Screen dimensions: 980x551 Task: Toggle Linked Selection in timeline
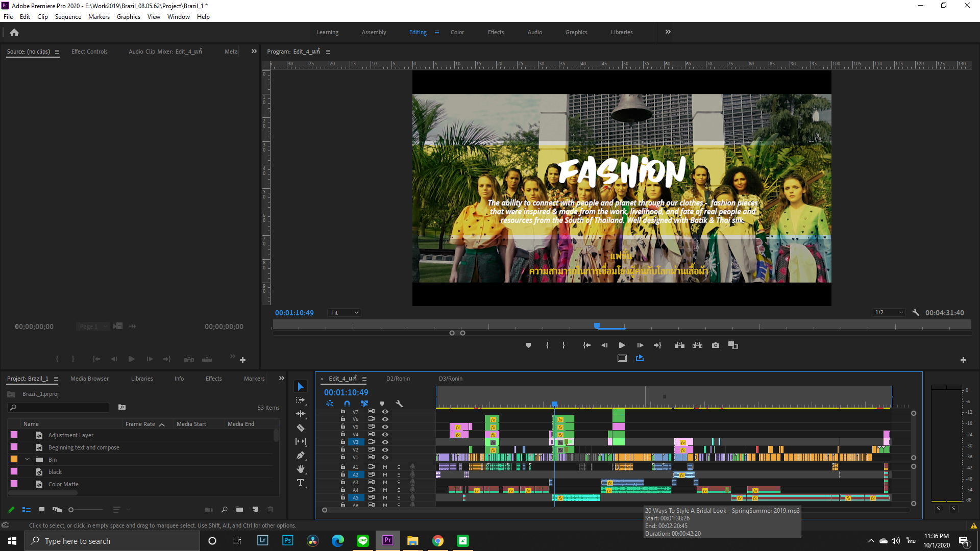[x=364, y=404]
